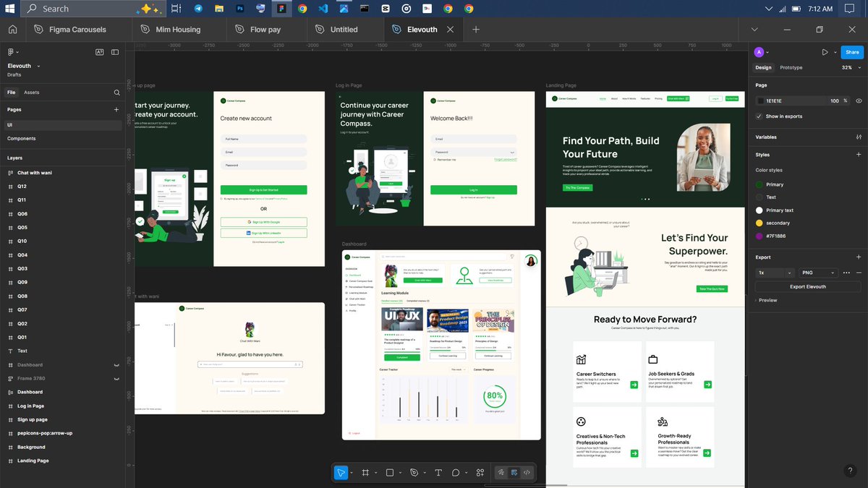Switch to Draw mode in bottom toolbar

coord(501,472)
